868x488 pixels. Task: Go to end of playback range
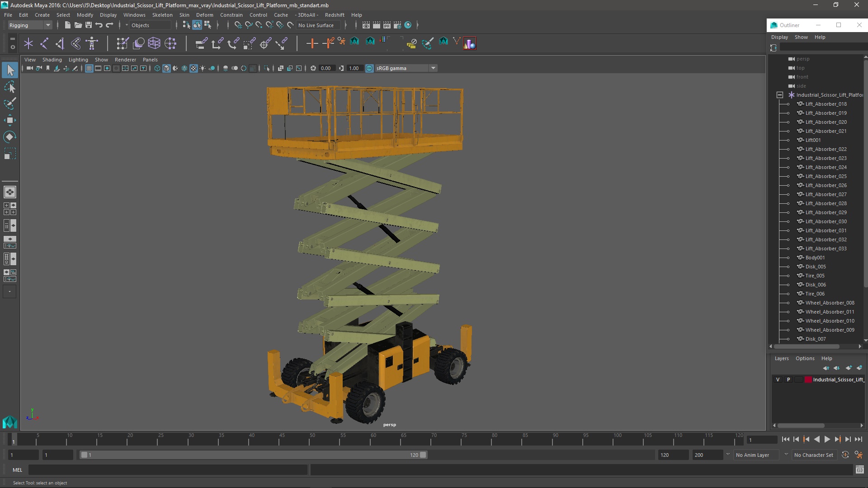858,439
